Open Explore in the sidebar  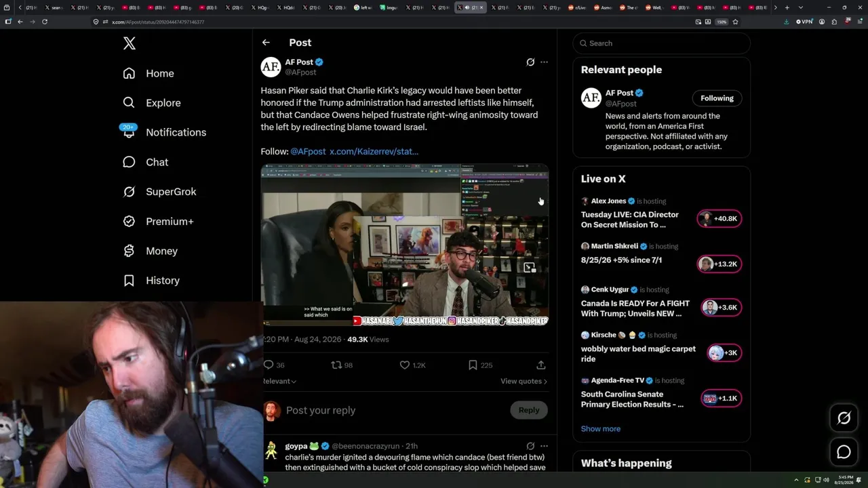point(152,103)
